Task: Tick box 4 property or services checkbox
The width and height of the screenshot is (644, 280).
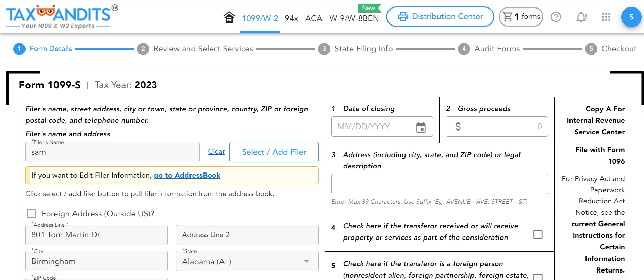Action: [538, 234]
